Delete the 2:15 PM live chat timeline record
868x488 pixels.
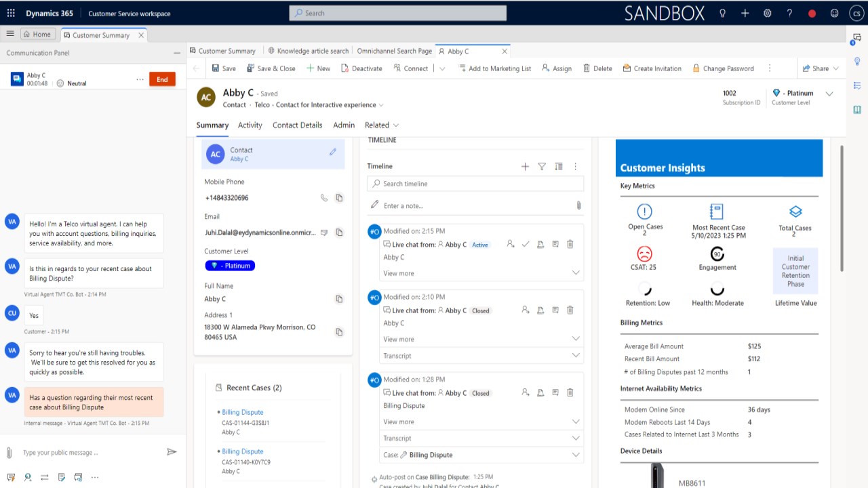[x=570, y=245]
